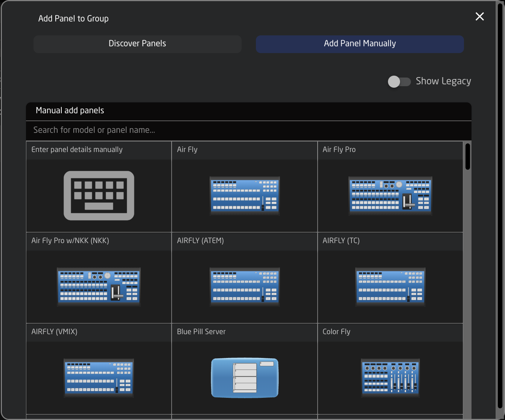Switch to the Add Panel Manually tab

pos(360,44)
